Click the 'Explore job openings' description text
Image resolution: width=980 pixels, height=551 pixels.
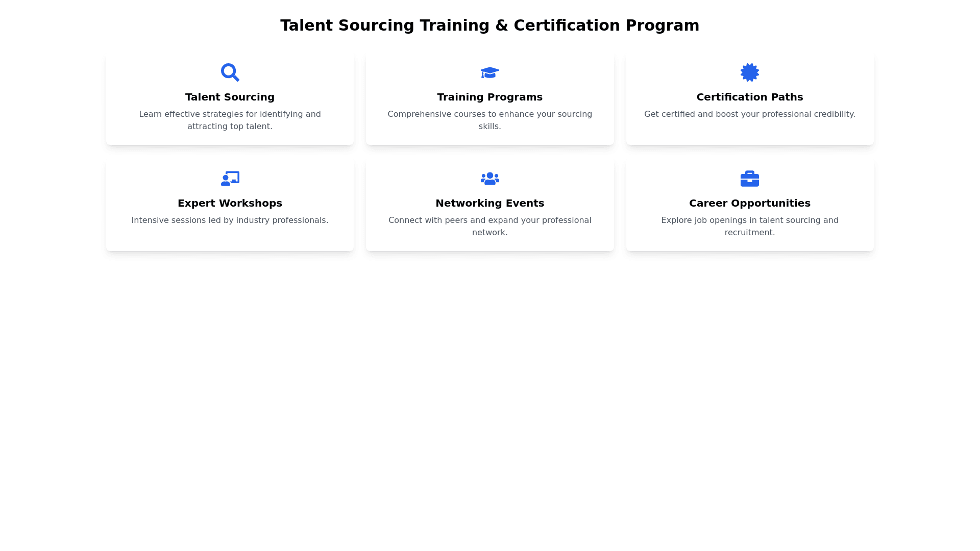(749, 226)
